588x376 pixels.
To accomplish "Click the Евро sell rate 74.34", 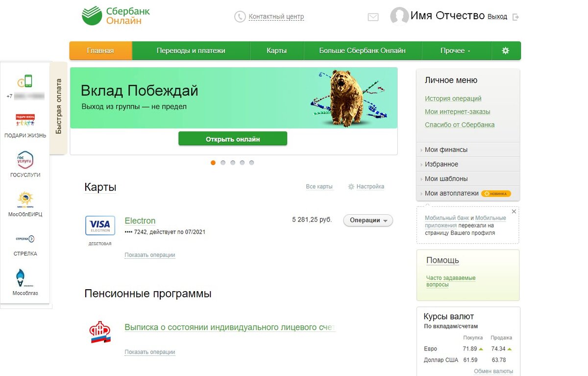I will coord(498,349).
